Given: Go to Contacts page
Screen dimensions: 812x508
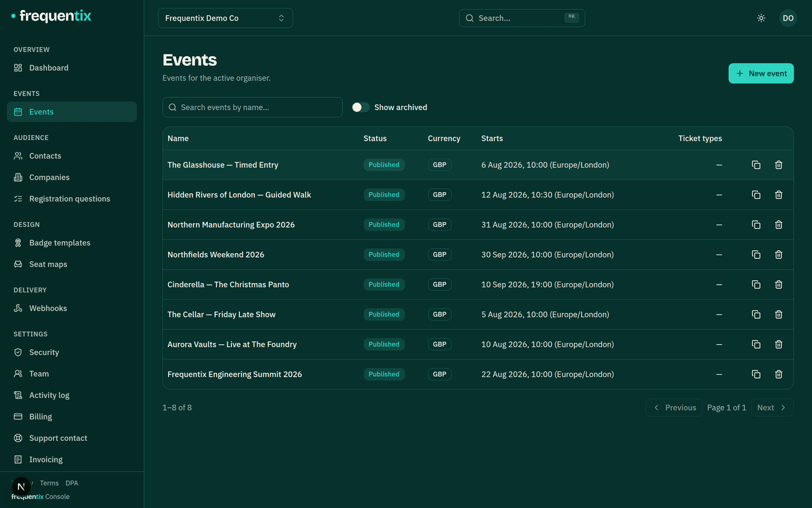Looking at the screenshot, I should [72, 156].
